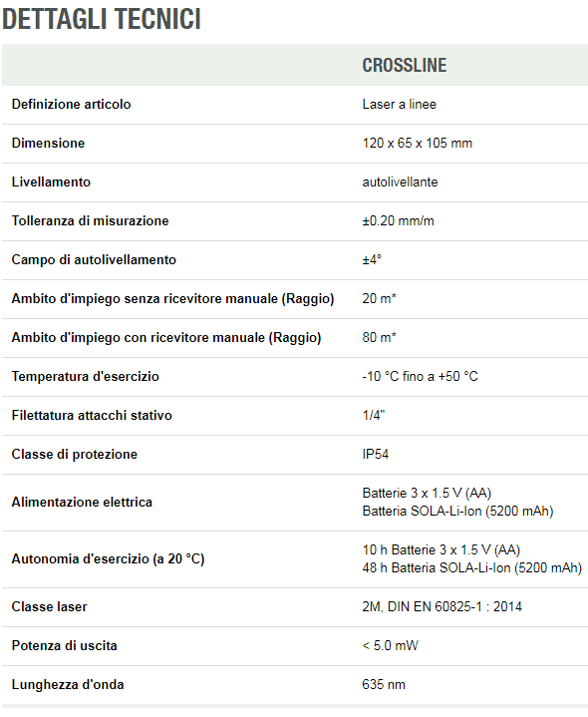Select the 2M, DIN EN 60825-1 laser class
This screenshot has height=717, width=588.
pos(441,606)
